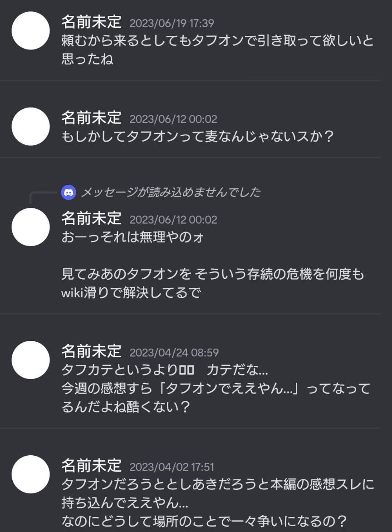Click the timestamp 2023/04/24 08:59

tap(174, 353)
